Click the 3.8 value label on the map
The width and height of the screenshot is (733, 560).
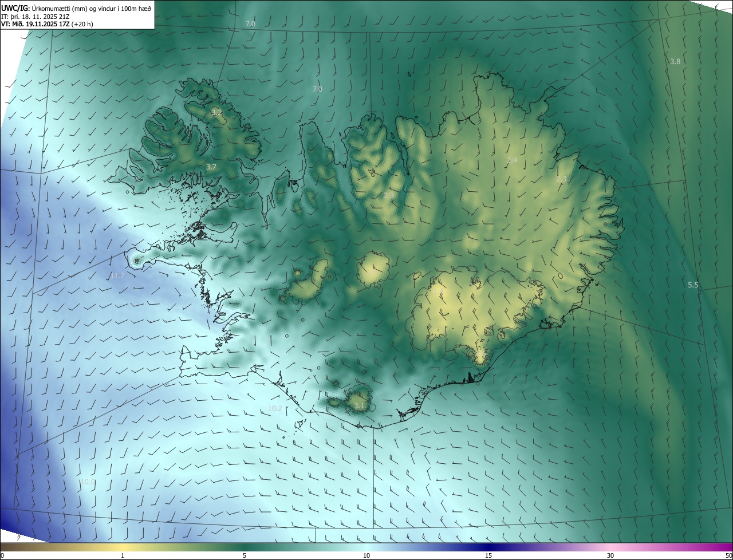pos(675,61)
